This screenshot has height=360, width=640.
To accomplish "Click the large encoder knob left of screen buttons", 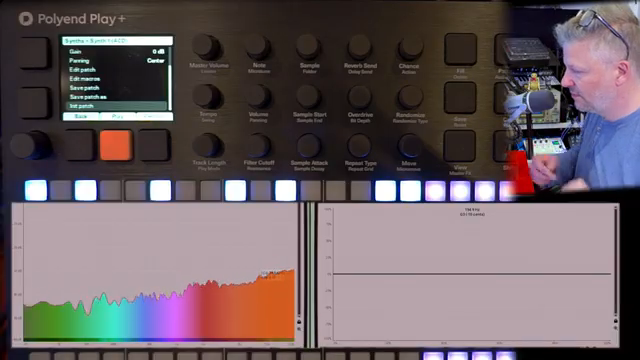I will pyautogui.click(x=29, y=145).
